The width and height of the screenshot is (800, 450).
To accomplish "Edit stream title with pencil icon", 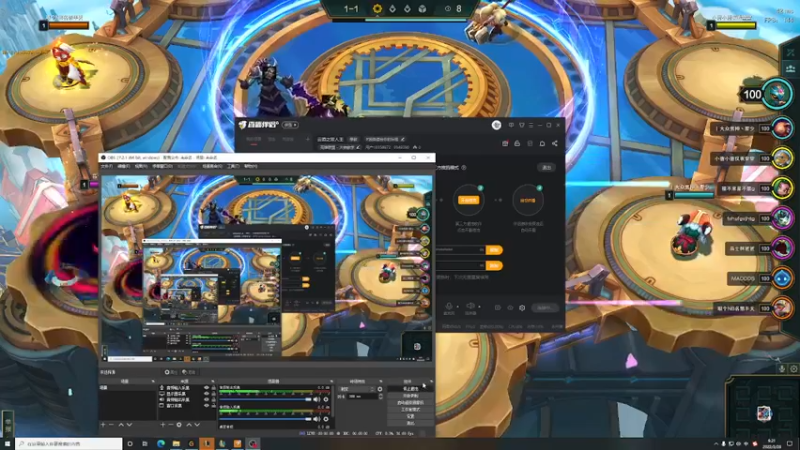I will 403,139.
